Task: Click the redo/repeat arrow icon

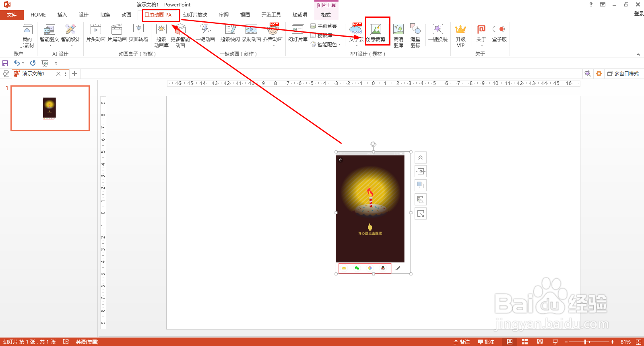Action: 33,63
